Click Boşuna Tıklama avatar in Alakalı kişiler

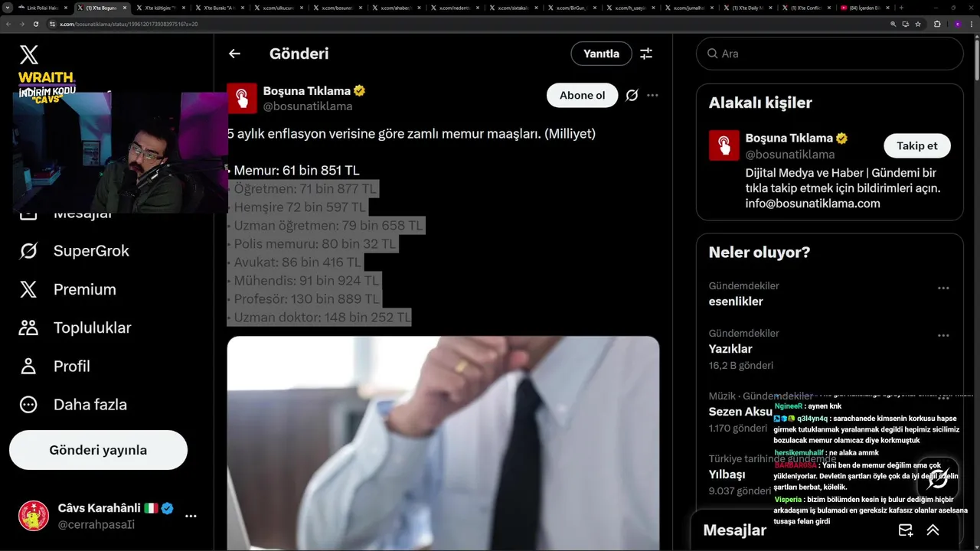(724, 145)
